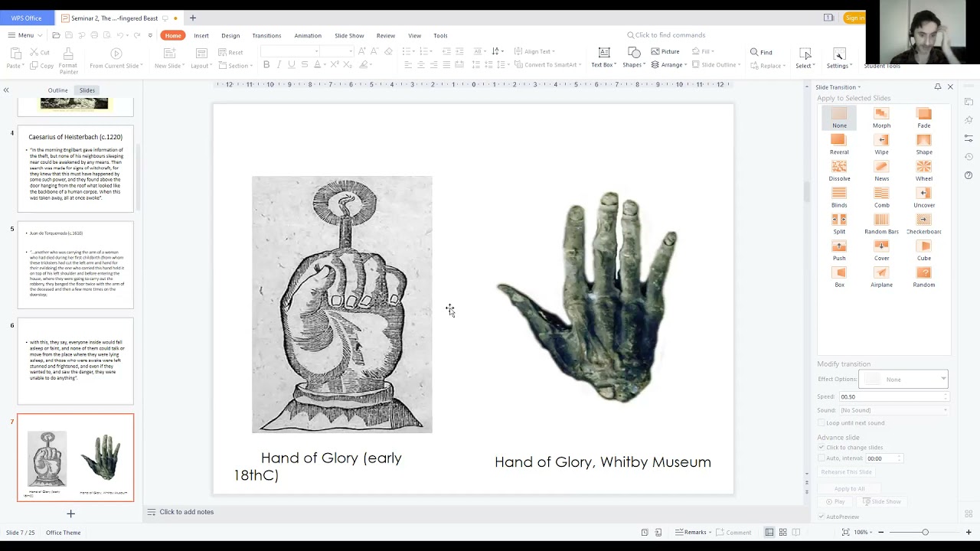Click the Open file folder icon

point(56,35)
